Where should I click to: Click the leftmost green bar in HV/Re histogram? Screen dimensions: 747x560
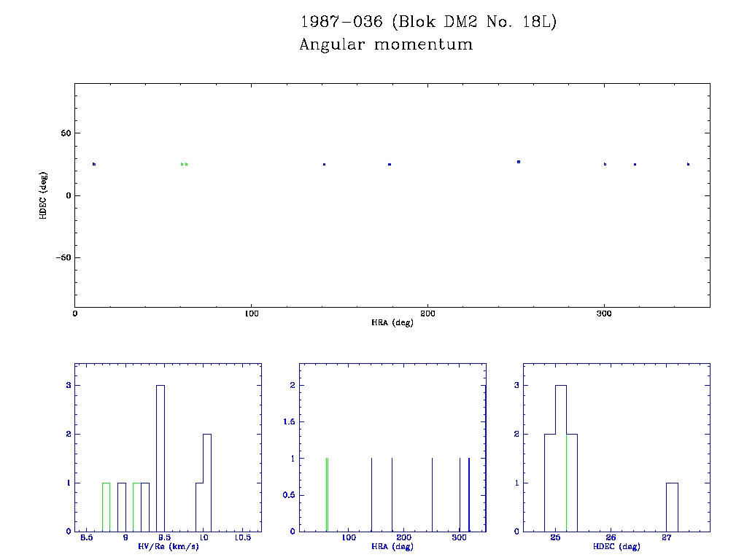[106, 507]
